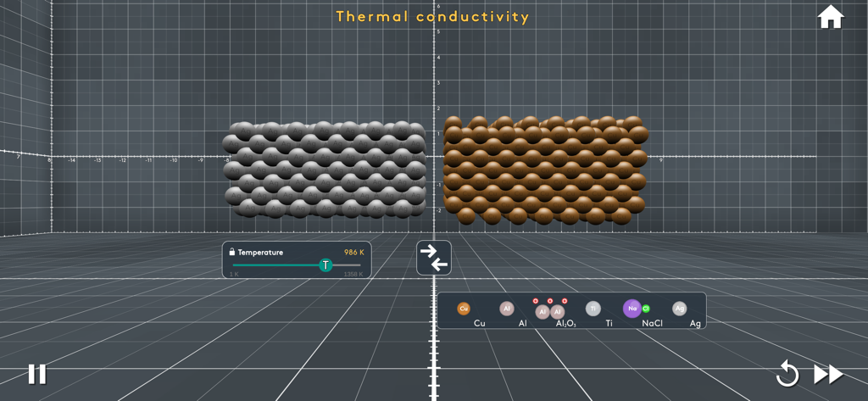Reset the simulation with the circular arrow
Image resolution: width=868 pixels, height=401 pixels.
click(787, 374)
